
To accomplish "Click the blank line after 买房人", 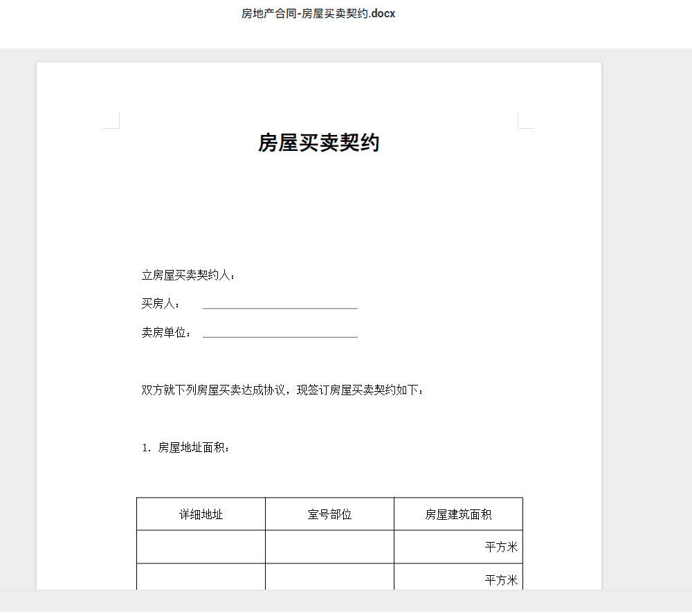I will point(280,307).
